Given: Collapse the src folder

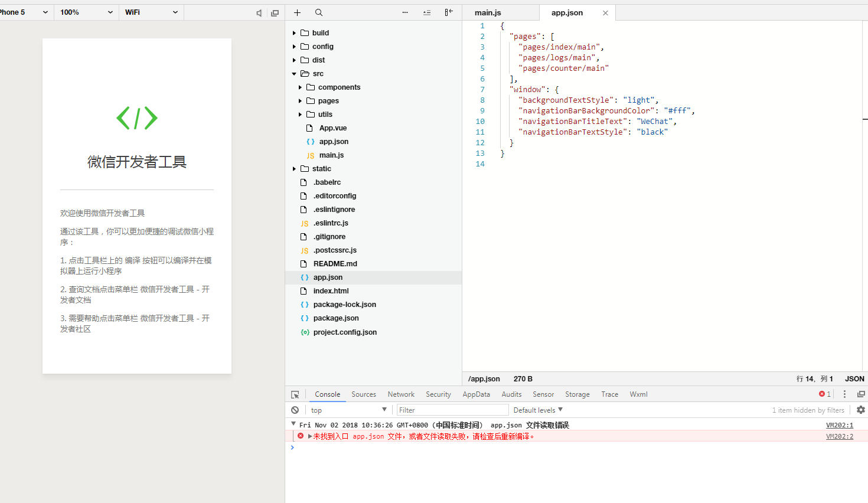Looking at the screenshot, I should pos(294,74).
